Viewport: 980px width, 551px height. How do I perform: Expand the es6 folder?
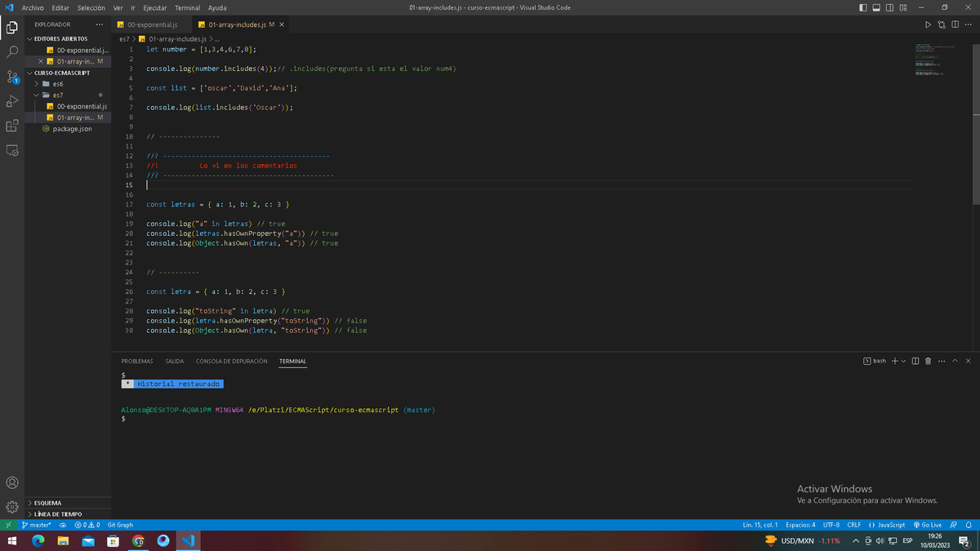68,84
